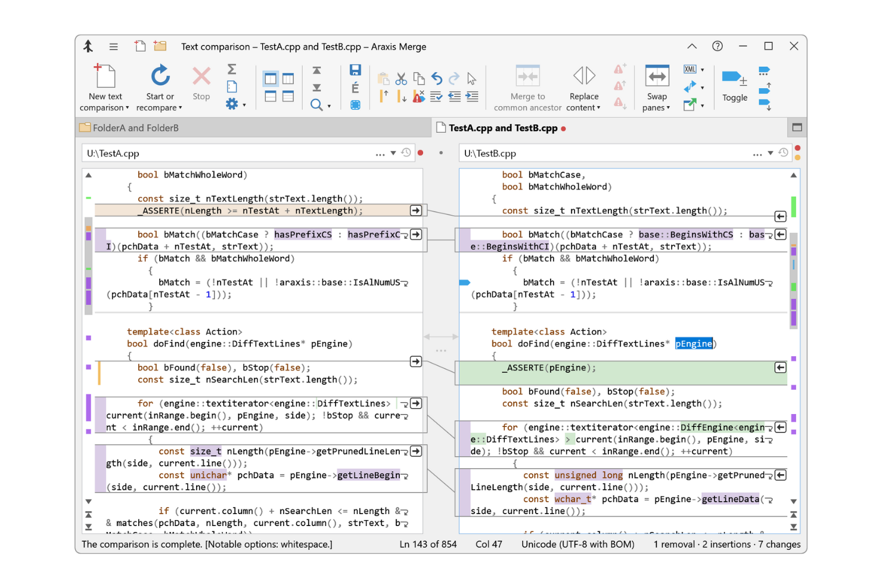Select two-way horizontal layout

coord(271,96)
